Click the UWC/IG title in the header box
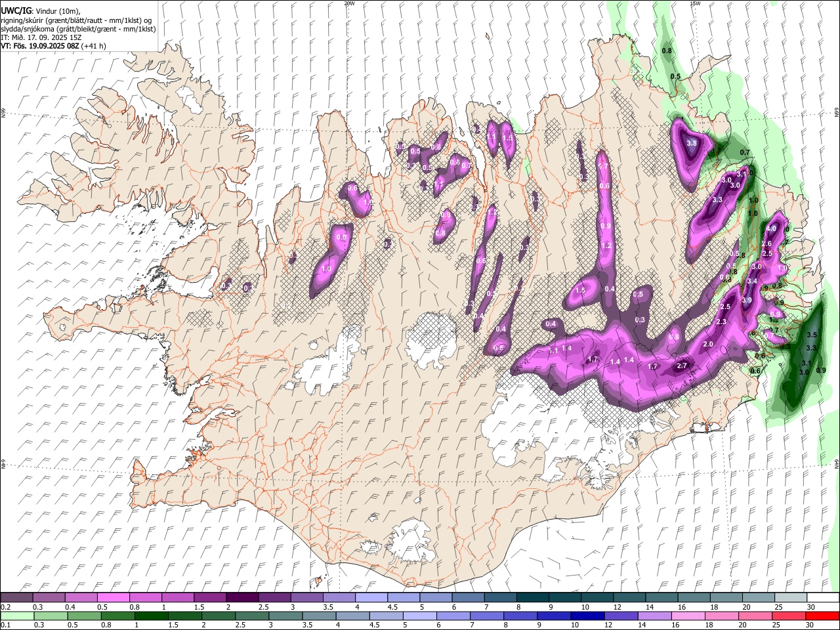 tap(16, 11)
